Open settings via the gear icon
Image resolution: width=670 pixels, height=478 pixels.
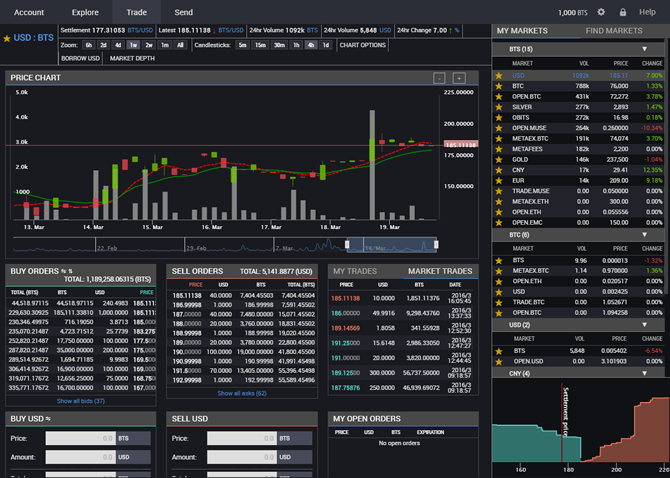point(601,12)
